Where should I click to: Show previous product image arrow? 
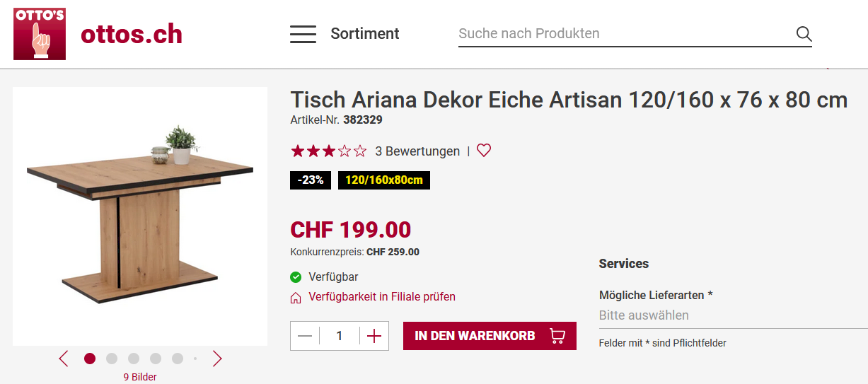[64, 359]
